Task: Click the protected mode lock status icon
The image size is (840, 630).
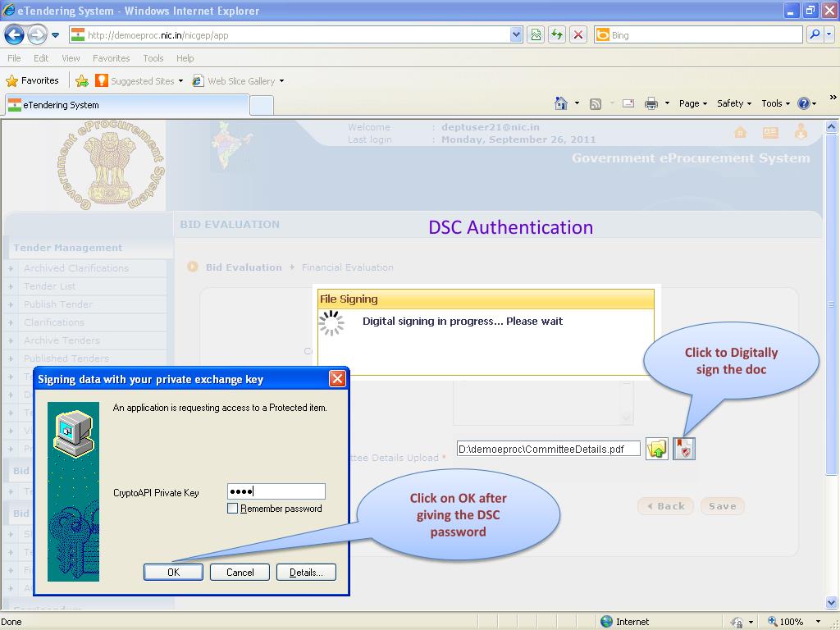Action: pyautogui.click(x=737, y=622)
